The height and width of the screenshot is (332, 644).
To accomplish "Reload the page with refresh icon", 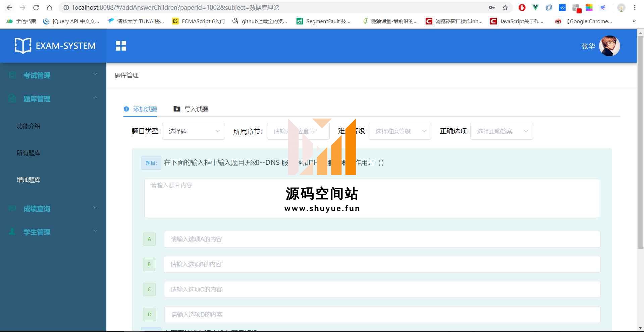I will [x=36, y=7].
